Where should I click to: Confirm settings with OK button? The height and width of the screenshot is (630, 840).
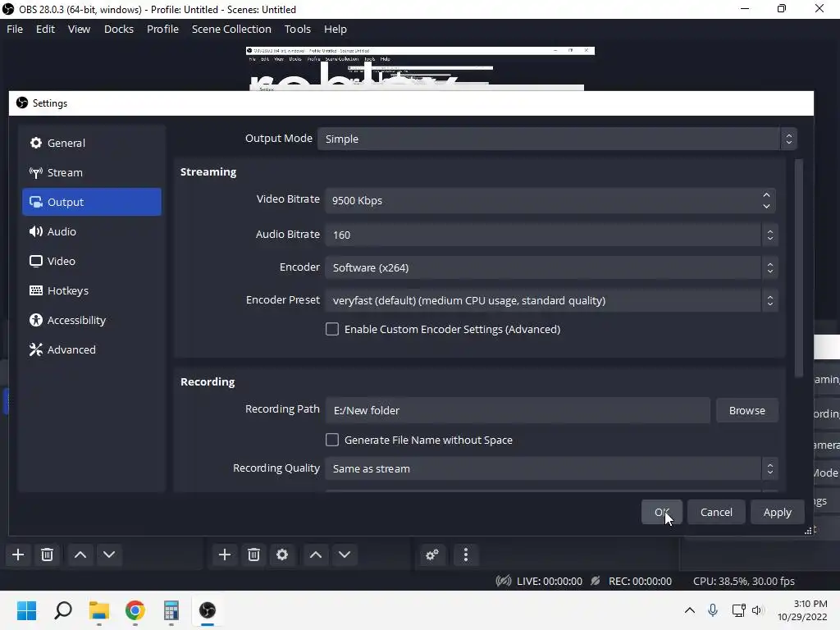[x=662, y=512]
